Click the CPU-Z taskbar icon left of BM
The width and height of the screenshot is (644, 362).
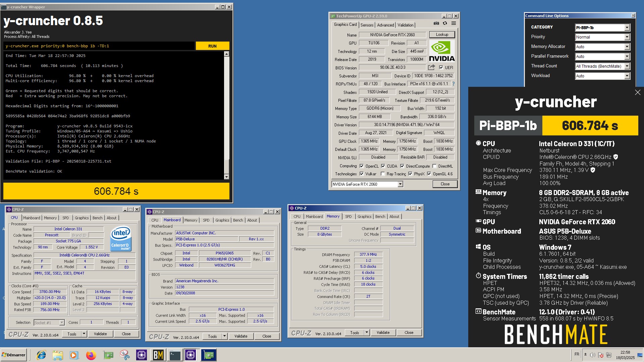click(x=141, y=355)
